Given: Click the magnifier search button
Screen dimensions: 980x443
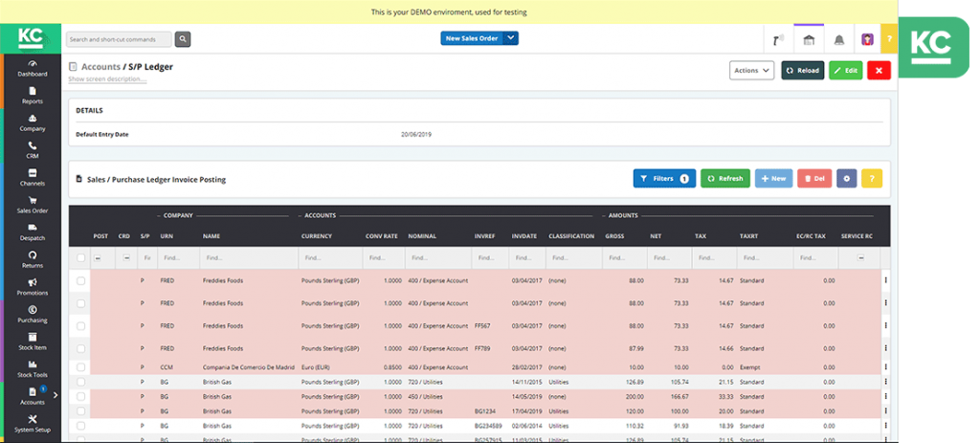Looking at the screenshot, I should (x=183, y=39).
